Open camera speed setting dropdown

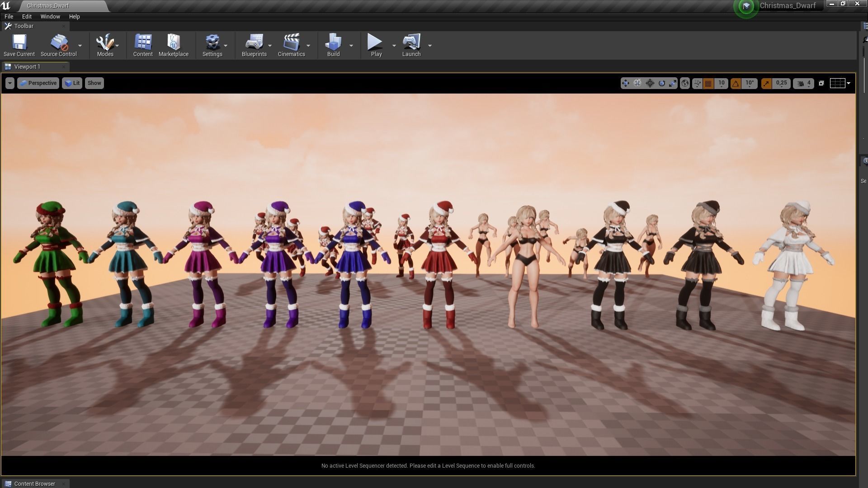tap(803, 83)
